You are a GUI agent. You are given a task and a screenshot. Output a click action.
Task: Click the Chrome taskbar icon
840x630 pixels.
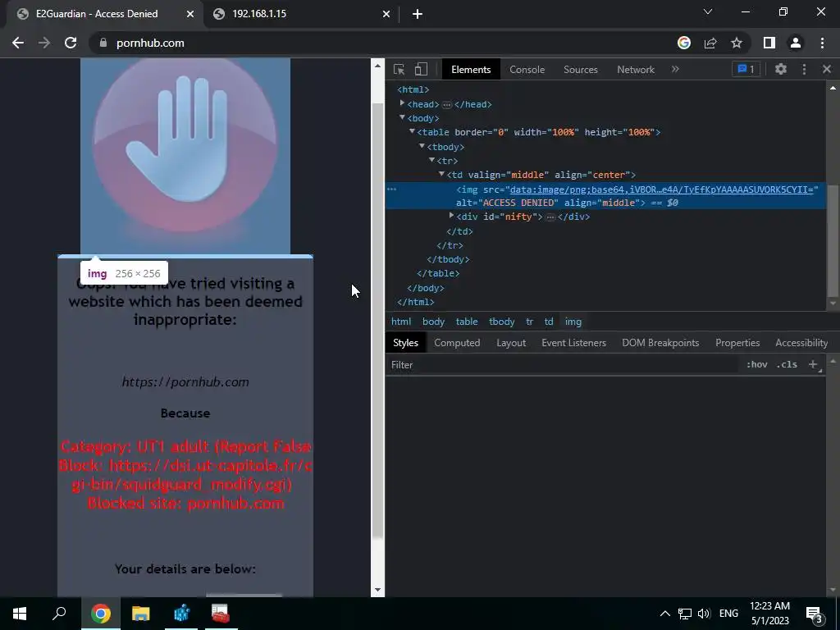(x=101, y=614)
